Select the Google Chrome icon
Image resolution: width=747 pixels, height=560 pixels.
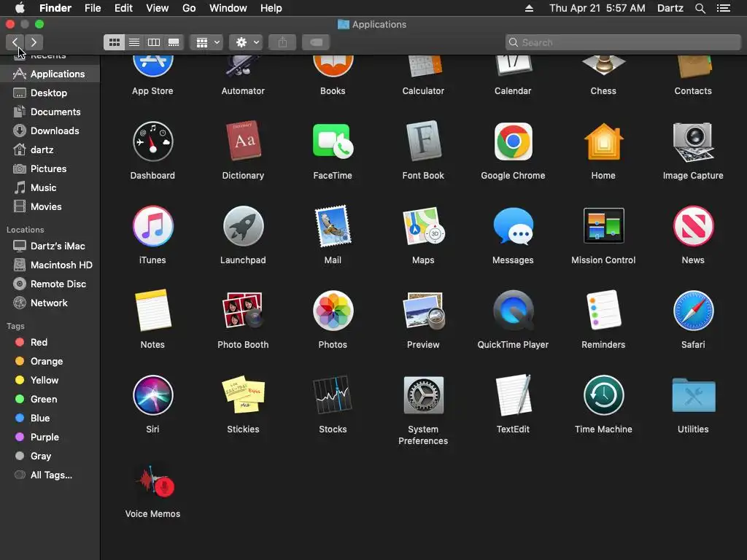(x=513, y=141)
